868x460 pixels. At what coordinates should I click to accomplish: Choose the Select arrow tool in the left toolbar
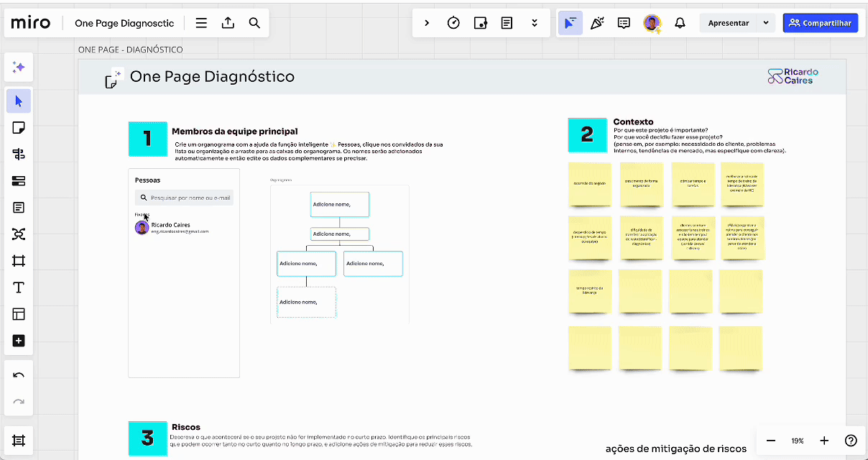click(19, 101)
